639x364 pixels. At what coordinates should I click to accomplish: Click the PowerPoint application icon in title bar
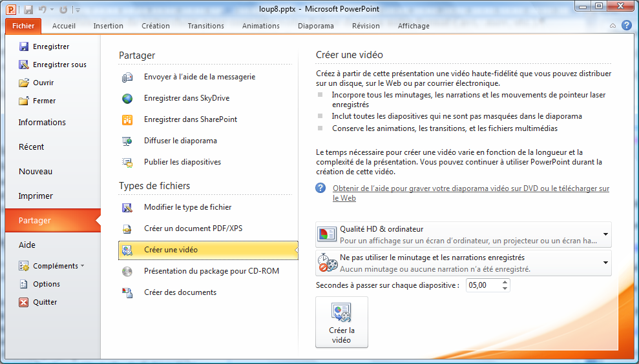[x=10, y=8]
